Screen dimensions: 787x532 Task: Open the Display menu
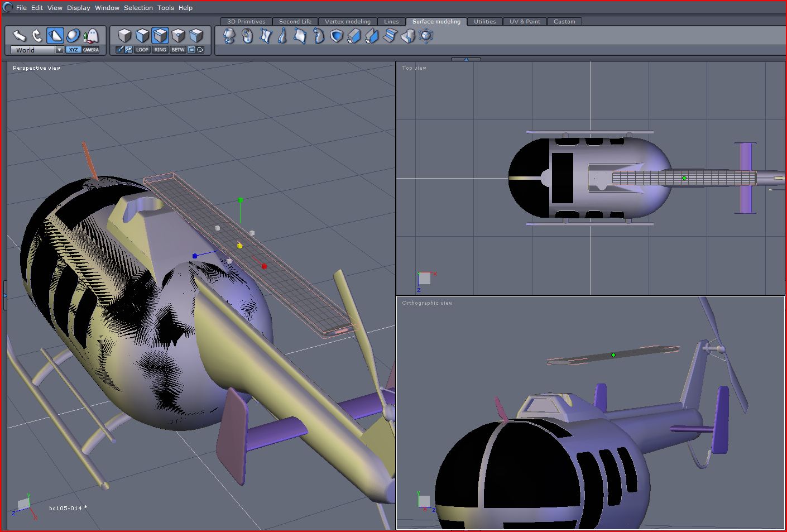click(79, 8)
